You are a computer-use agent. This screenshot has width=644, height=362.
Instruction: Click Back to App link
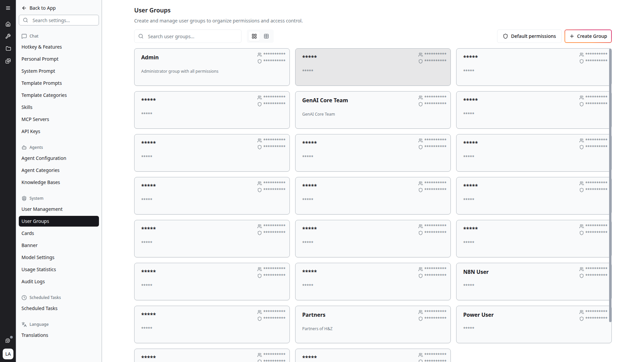pos(39,8)
